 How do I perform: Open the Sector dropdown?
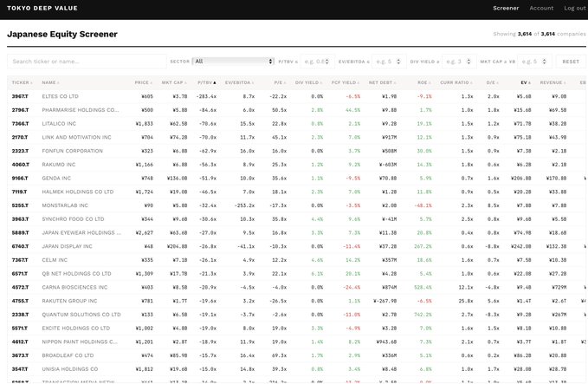pyautogui.click(x=233, y=62)
